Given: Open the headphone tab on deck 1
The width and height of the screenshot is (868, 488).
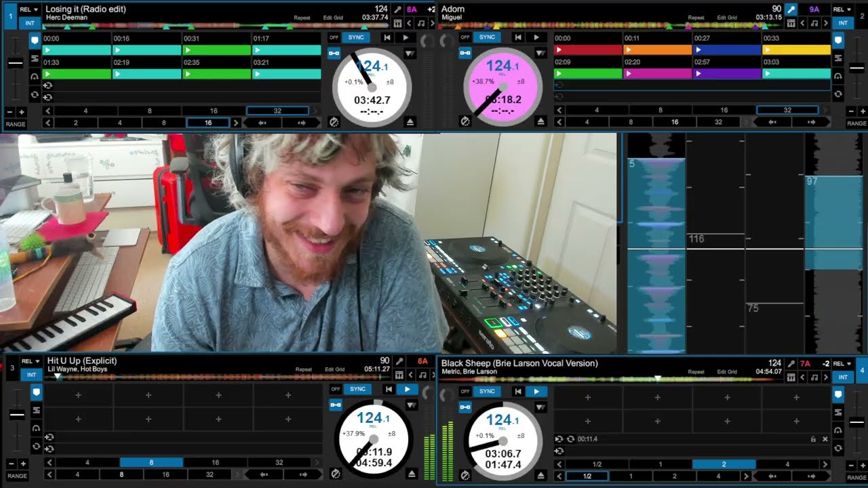Looking at the screenshot, I should tap(35, 76).
